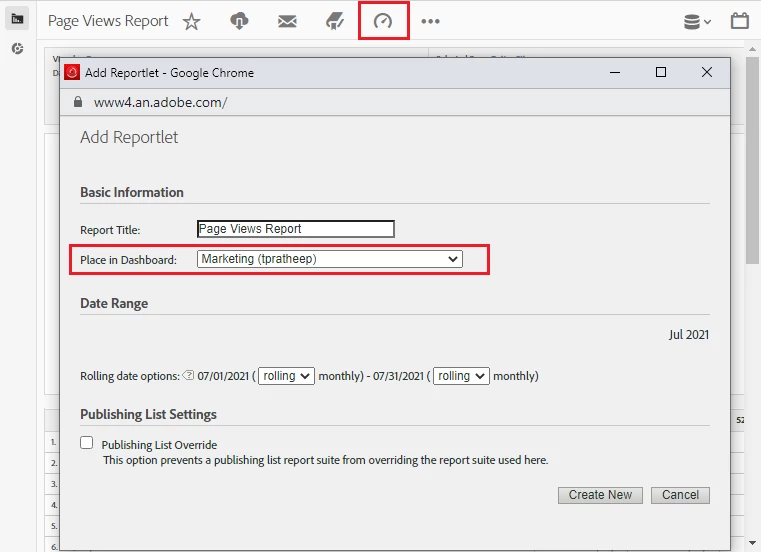Click the lock icon beside the URL
Viewport: 761px width, 552px height.
(78, 101)
